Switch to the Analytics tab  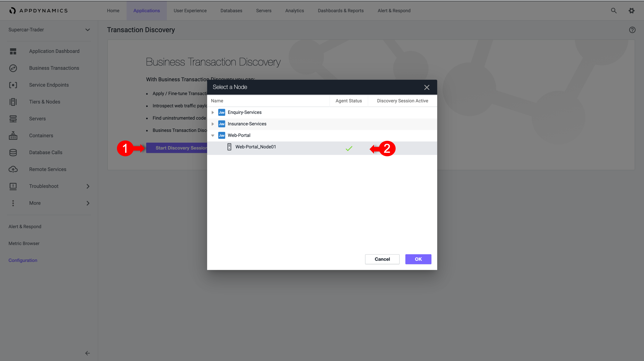294,11
